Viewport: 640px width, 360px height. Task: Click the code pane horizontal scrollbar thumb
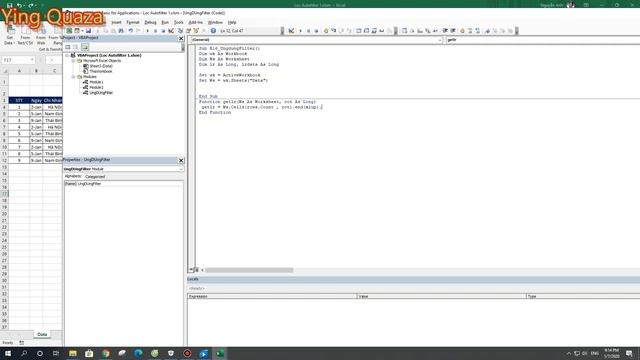(x=249, y=270)
